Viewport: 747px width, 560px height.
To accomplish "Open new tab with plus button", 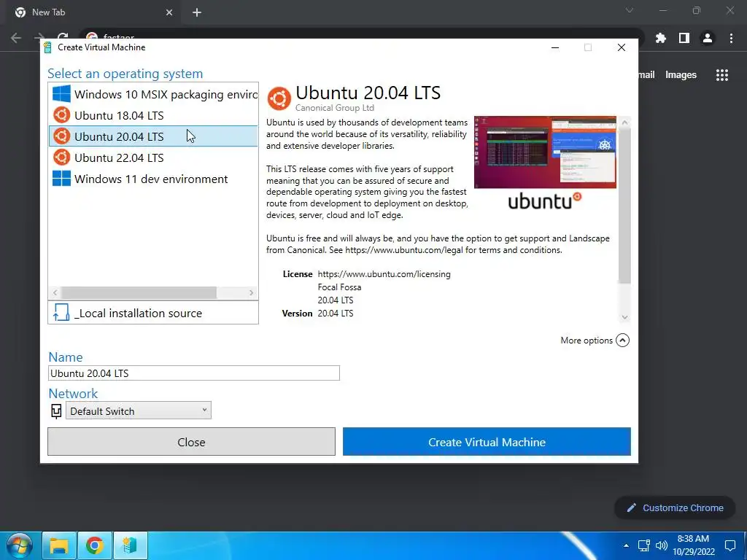I will (x=197, y=12).
